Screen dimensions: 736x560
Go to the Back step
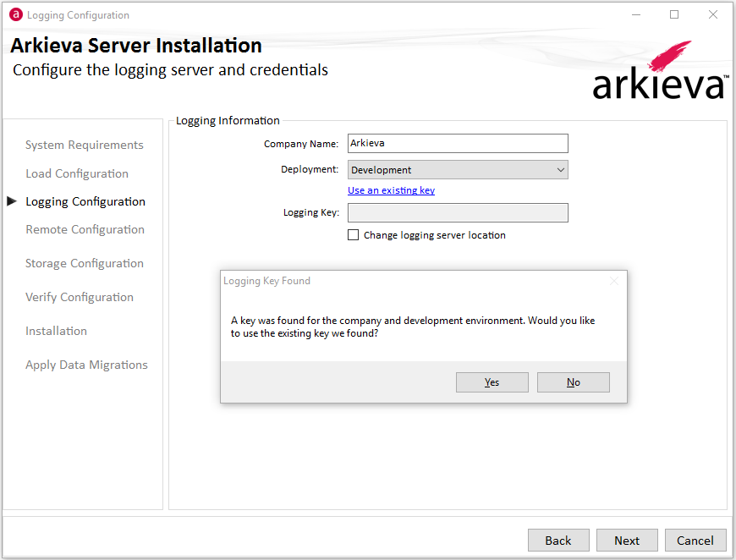pos(558,541)
